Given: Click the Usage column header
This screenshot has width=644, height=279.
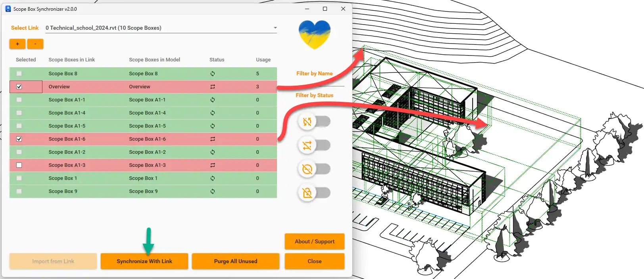Looking at the screenshot, I should click(x=263, y=60).
